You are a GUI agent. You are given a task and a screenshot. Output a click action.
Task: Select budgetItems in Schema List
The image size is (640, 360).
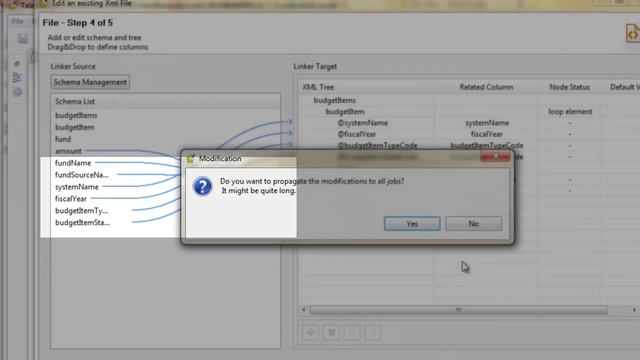coord(76,116)
